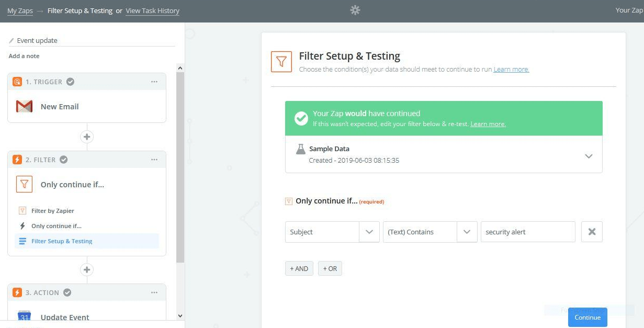644x328 pixels.
Task: Open the (Text) Contains condition dropdown
Action: coord(467,232)
